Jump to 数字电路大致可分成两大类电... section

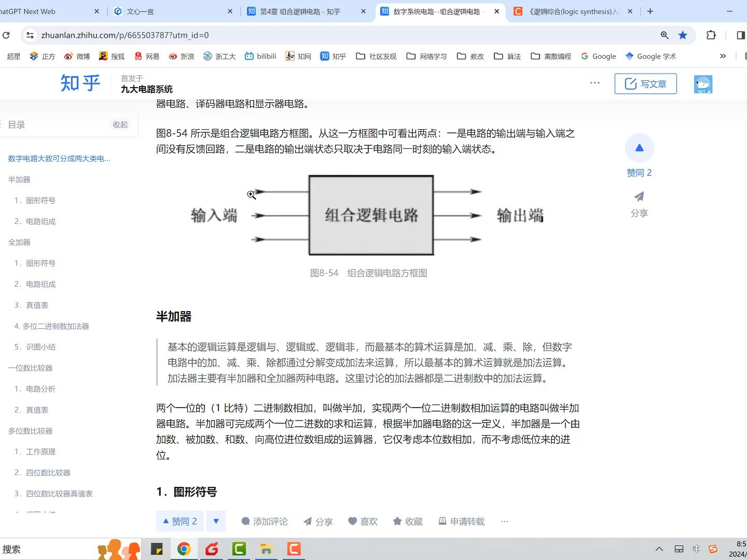(59, 159)
